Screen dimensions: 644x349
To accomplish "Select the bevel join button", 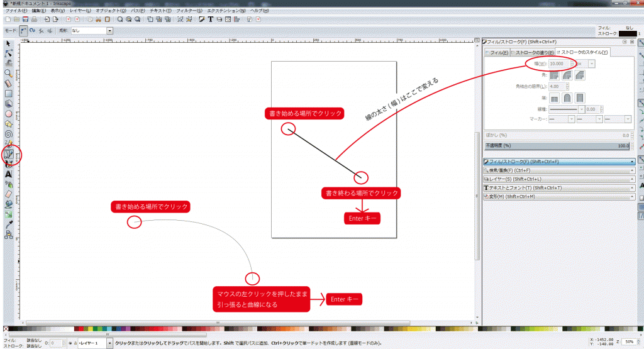I will tap(580, 75).
